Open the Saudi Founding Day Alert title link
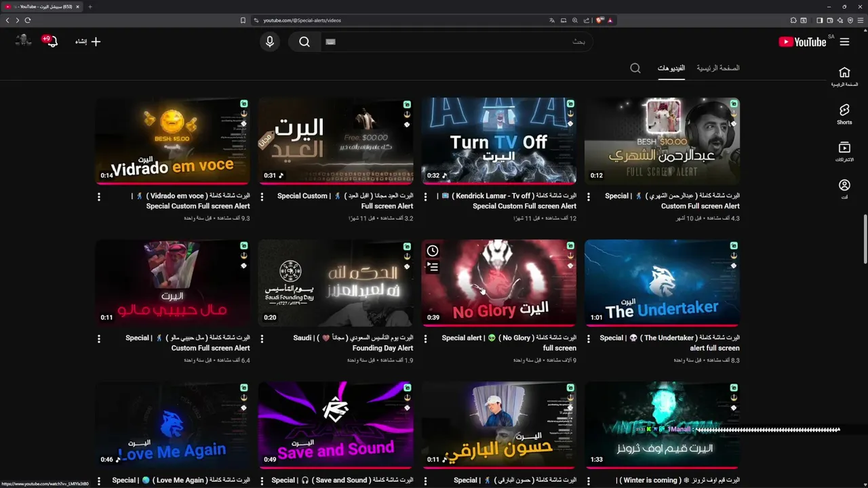Viewport: 868px width, 488px height. point(353,343)
